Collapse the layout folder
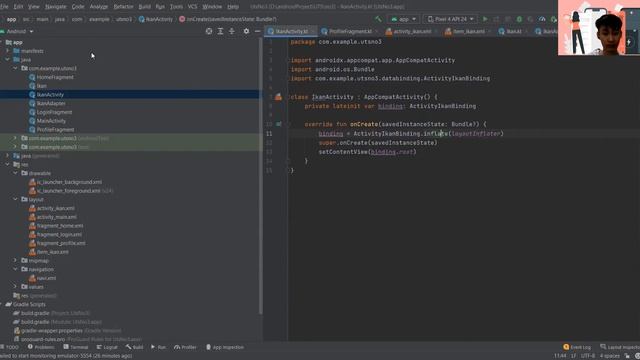Screen dimensions: 640x360 pos(16,199)
